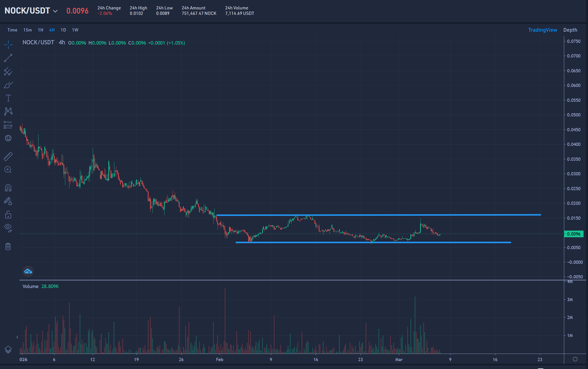Select the 1W timeframe

click(75, 30)
